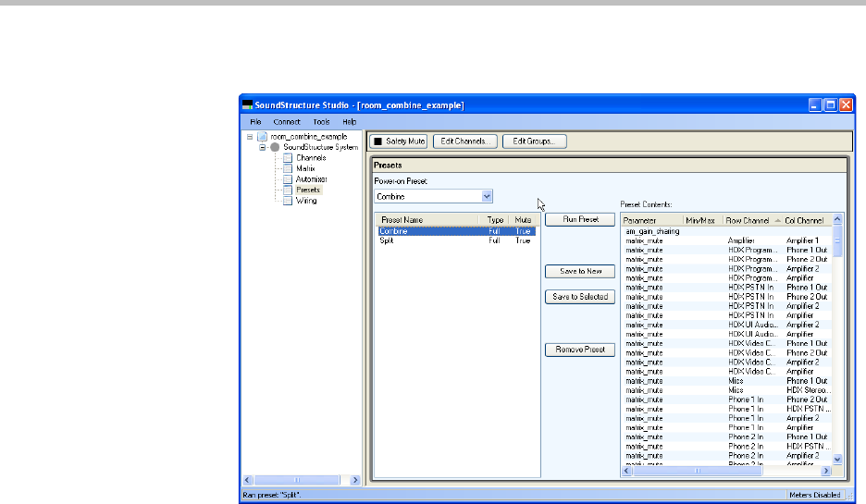This screenshot has height=504, width=866.
Task: Open the Tools menu
Action: point(321,121)
